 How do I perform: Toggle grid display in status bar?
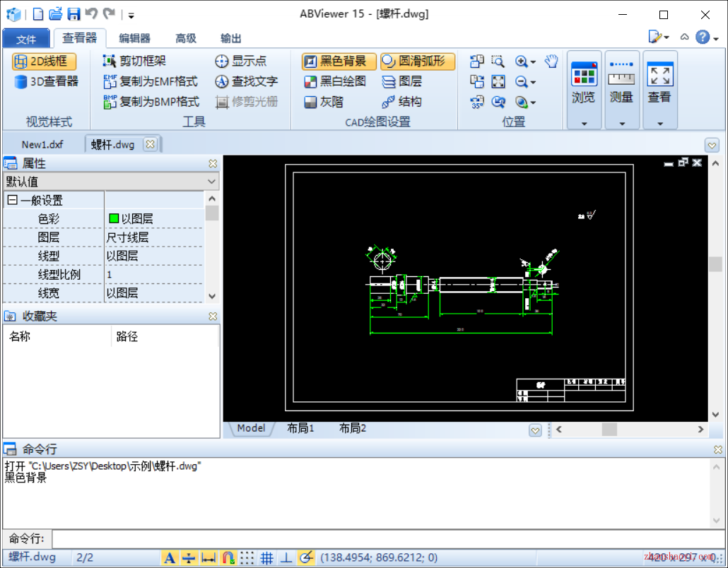266,557
